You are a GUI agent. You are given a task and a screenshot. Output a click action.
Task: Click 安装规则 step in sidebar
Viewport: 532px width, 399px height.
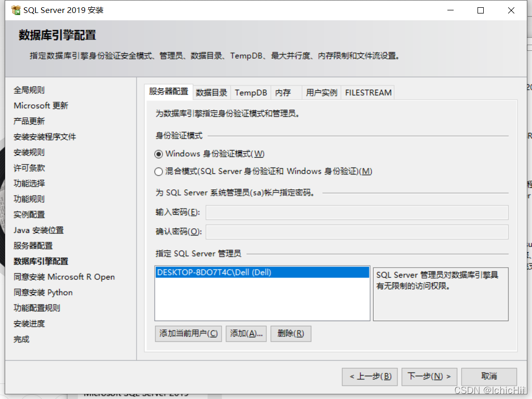tap(29, 153)
